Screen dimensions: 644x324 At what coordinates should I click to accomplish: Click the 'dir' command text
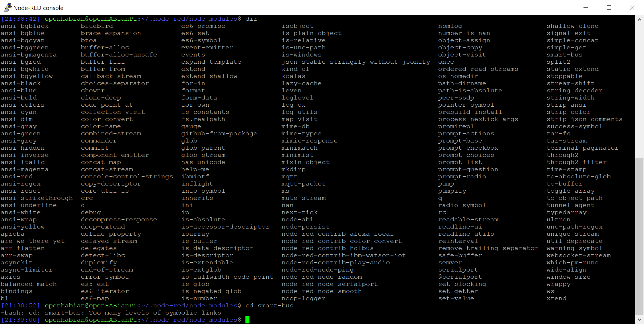point(251,19)
